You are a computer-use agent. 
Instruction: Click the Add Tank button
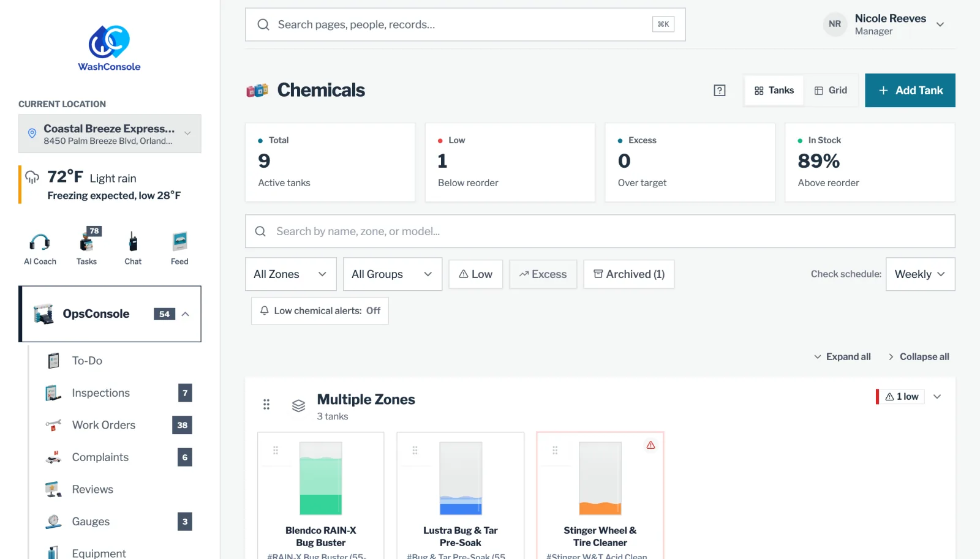(x=910, y=91)
